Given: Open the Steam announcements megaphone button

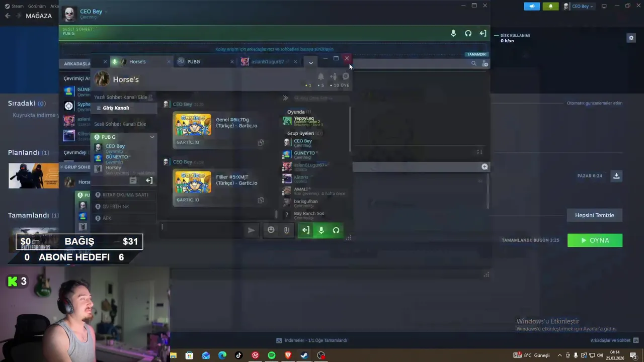Looking at the screenshot, I should point(532,6).
